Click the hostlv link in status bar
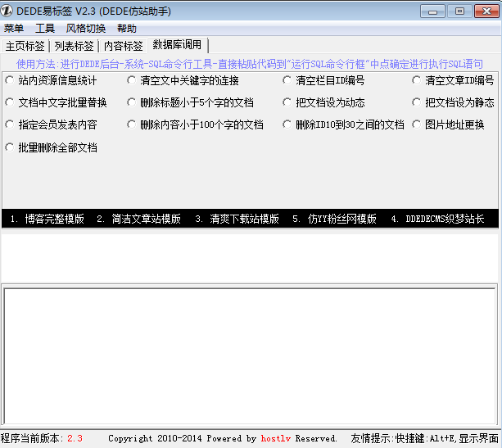Viewport: 502px width, 448px height. click(x=276, y=438)
